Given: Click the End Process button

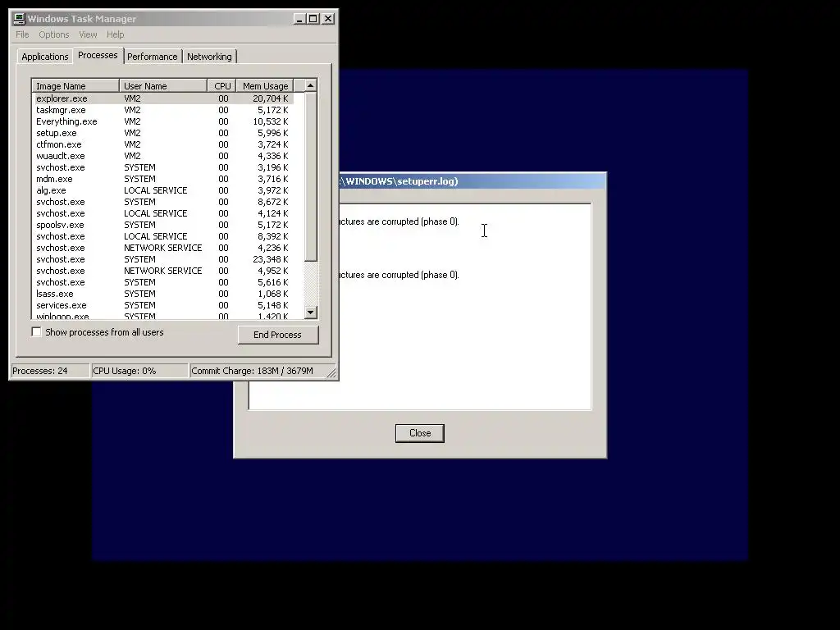Looking at the screenshot, I should click(x=277, y=335).
